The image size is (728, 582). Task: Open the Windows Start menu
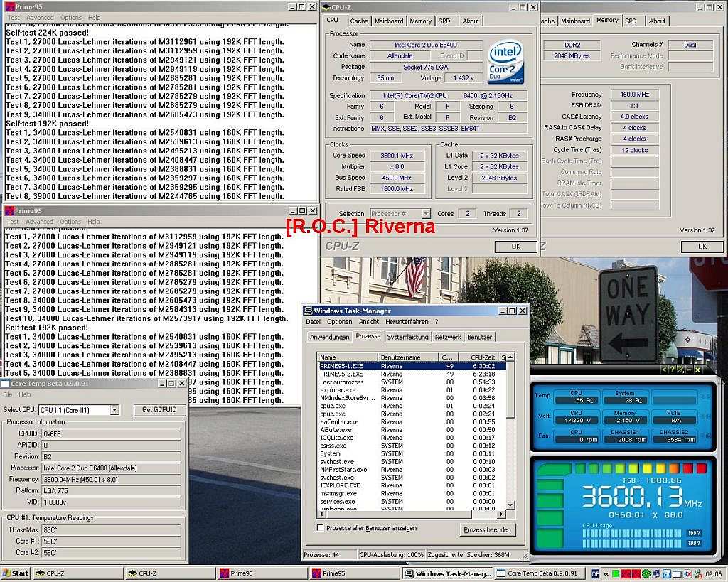click(16, 573)
